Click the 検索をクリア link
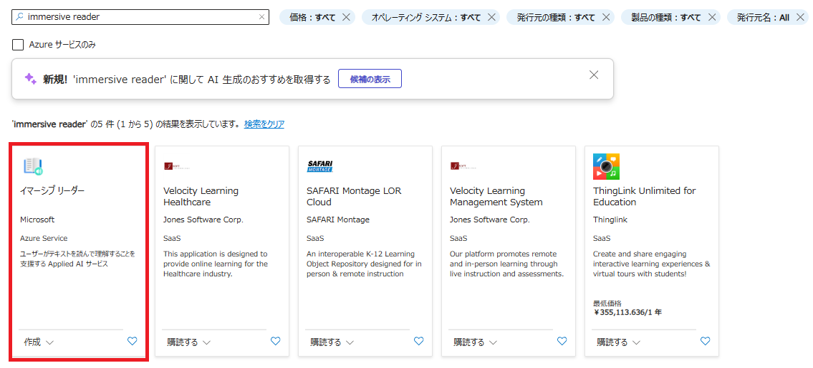 point(264,125)
